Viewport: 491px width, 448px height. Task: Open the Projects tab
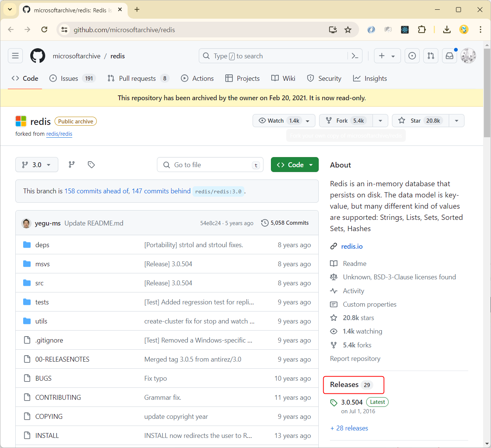[x=243, y=79]
